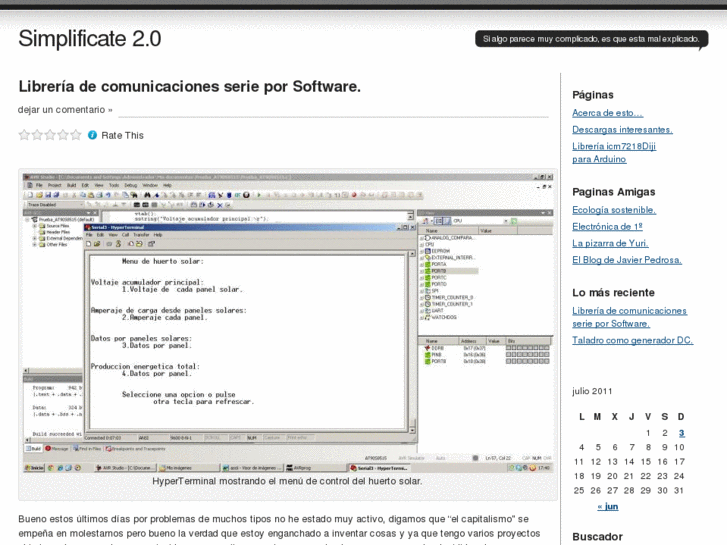Viewport: 727px width, 545px height.
Task: Rate the post two stars
Action: (37, 135)
